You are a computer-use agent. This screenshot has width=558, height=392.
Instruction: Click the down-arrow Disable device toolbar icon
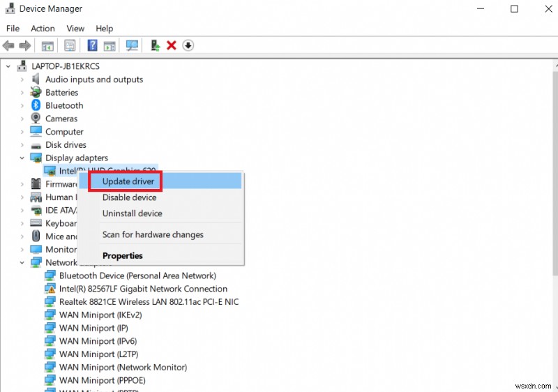(x=188, y=45)
